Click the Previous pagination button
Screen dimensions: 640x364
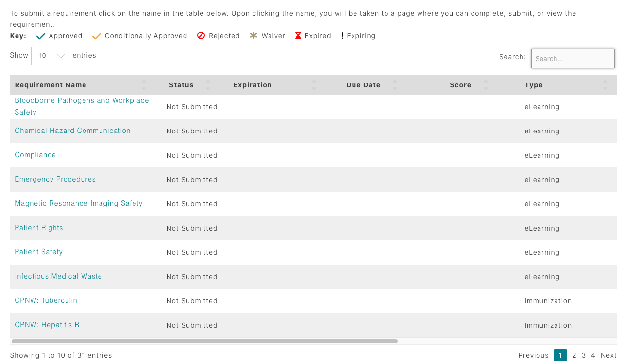pyautogui.click(x=533, y=355)
